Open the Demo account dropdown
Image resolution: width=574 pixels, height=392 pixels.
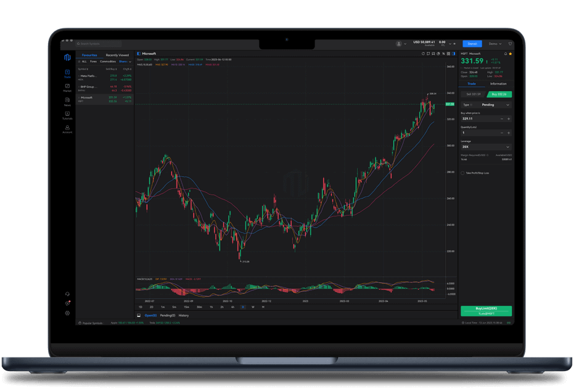tap(494, 44)
